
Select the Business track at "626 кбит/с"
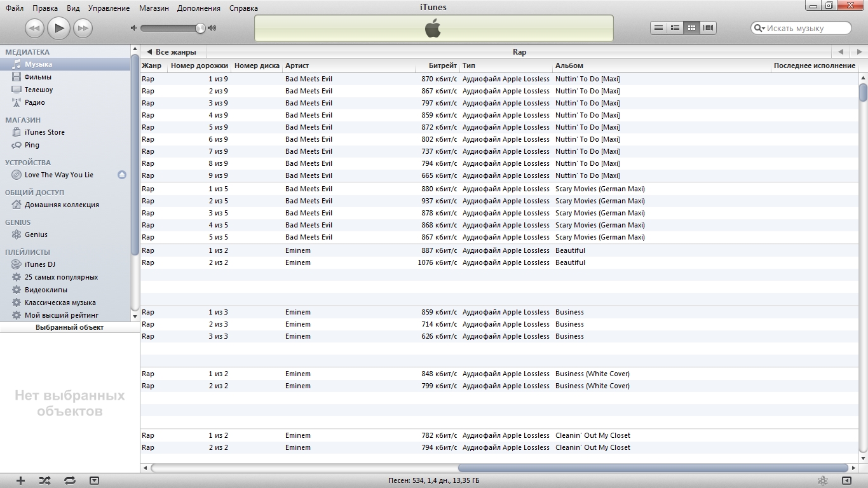click(499, 336)
